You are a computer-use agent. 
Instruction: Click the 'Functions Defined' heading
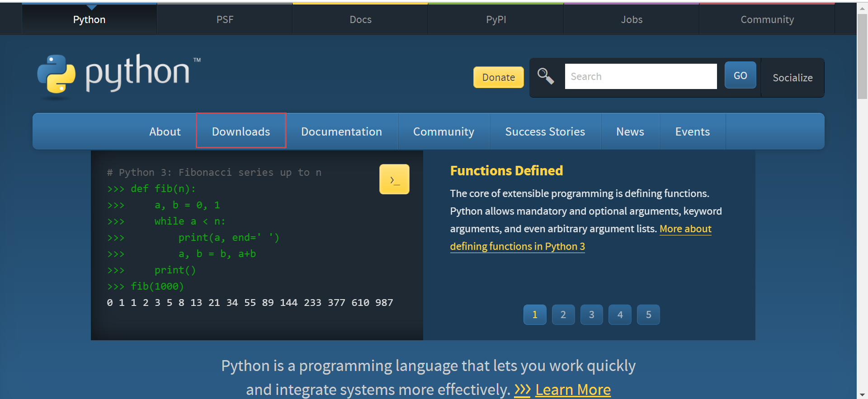click(506, 171)
